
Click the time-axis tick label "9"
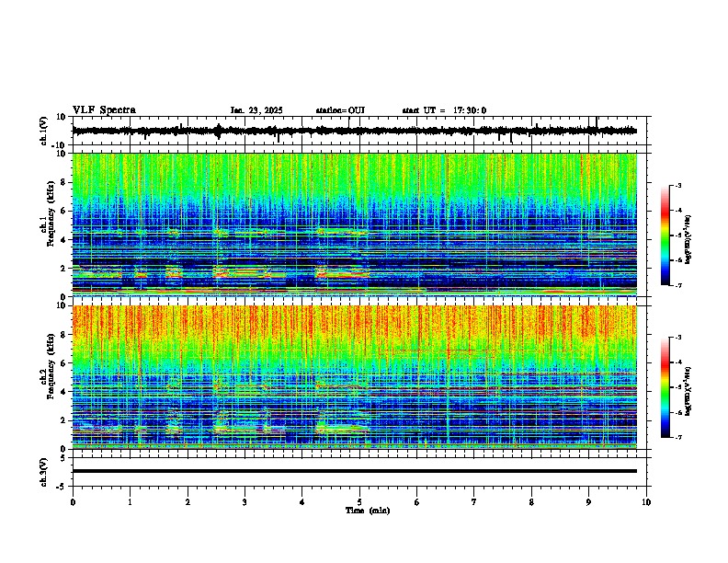[588, 502]
